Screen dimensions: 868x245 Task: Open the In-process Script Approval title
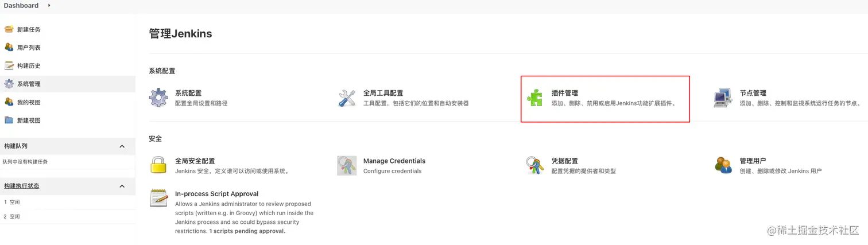217,194
